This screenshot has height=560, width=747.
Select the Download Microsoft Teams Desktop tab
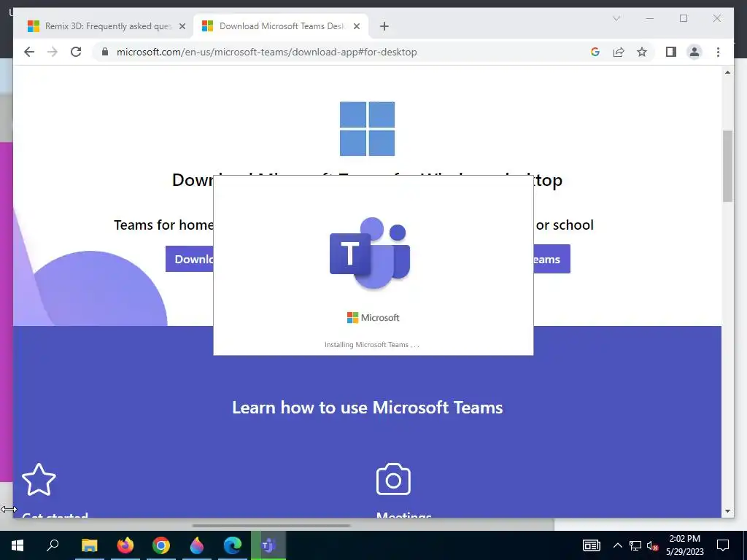point(281,26)
